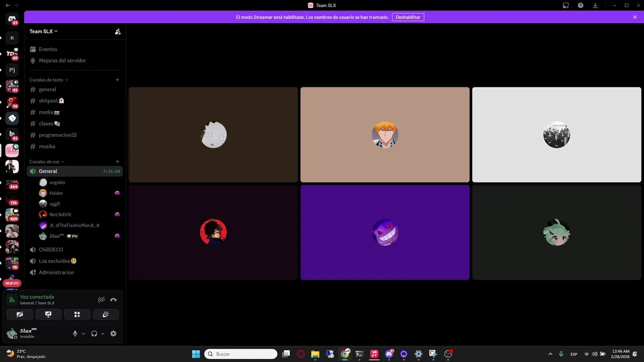Open the server labeled n in sidebar
The image size is (644, 362).
12,38
